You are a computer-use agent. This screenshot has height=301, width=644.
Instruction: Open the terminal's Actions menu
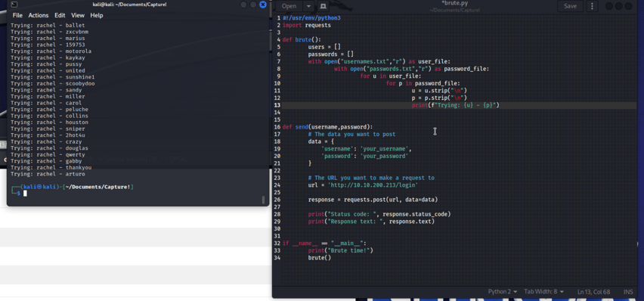[39, 15]
